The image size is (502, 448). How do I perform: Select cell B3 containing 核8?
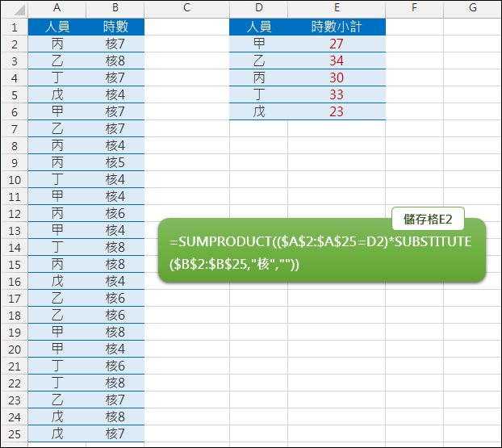coord(115,61)
